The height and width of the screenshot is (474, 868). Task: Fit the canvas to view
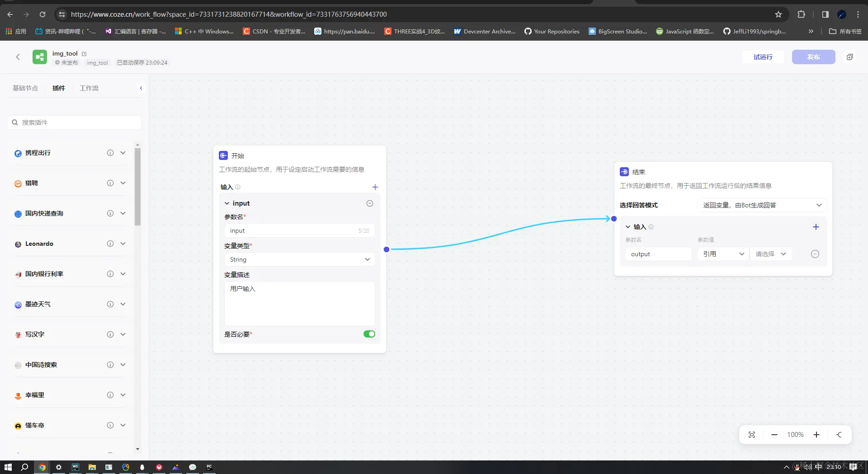752,435
